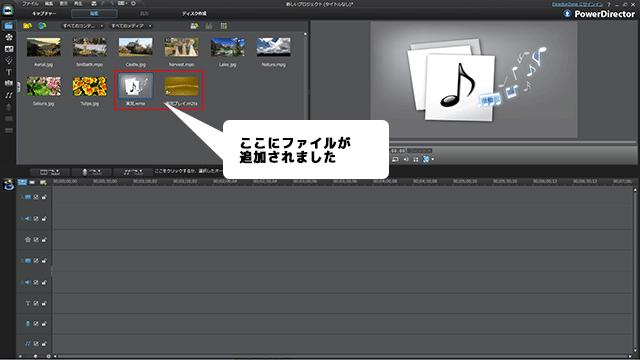Click the Magic Movie Wizard icon beside timeline

pos(9,185)
